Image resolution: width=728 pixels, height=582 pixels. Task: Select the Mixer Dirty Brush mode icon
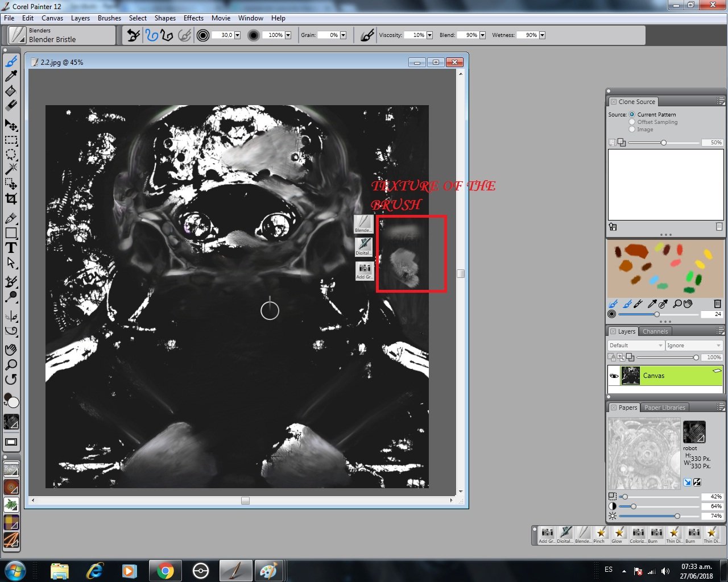click(613, 304)
